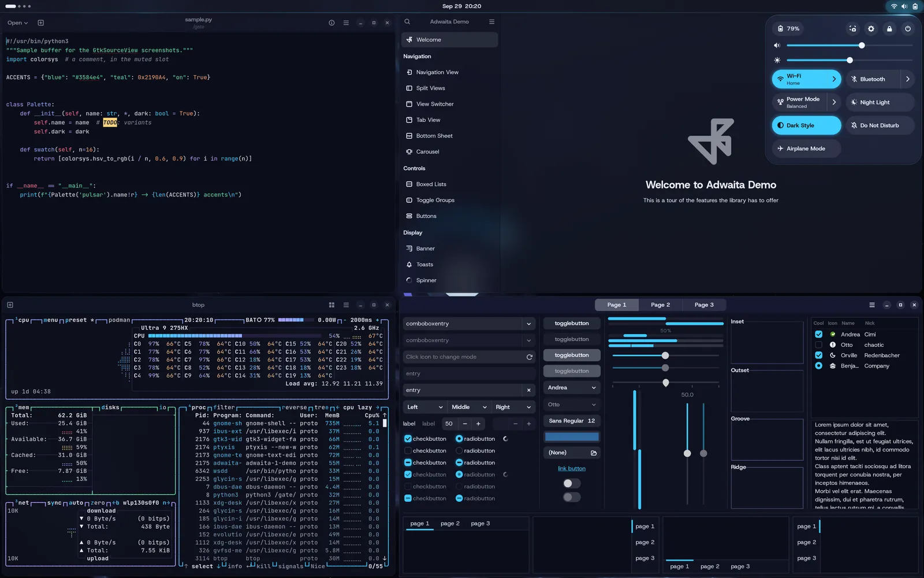Clear the entry field with its x icon
The width and height of the screenshot is (924, 578).
528,390
